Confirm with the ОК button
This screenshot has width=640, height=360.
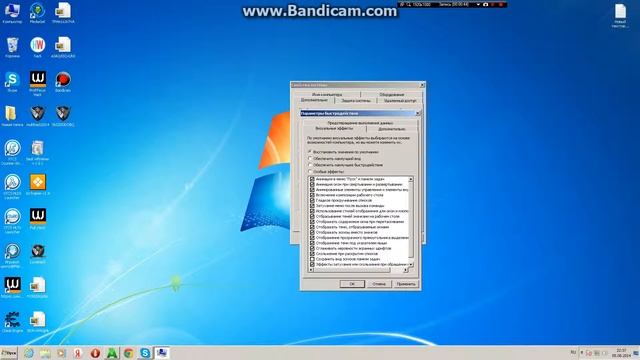click(x=352, y=284)
